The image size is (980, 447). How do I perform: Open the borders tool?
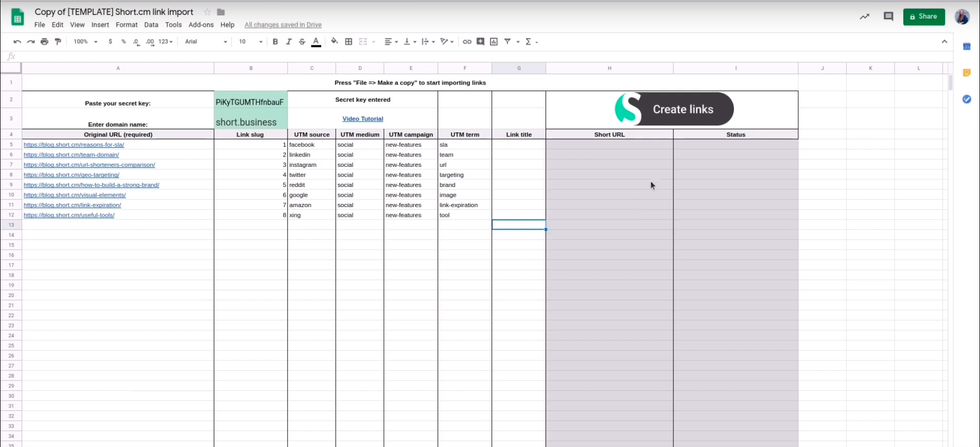[x=348, y=42]
